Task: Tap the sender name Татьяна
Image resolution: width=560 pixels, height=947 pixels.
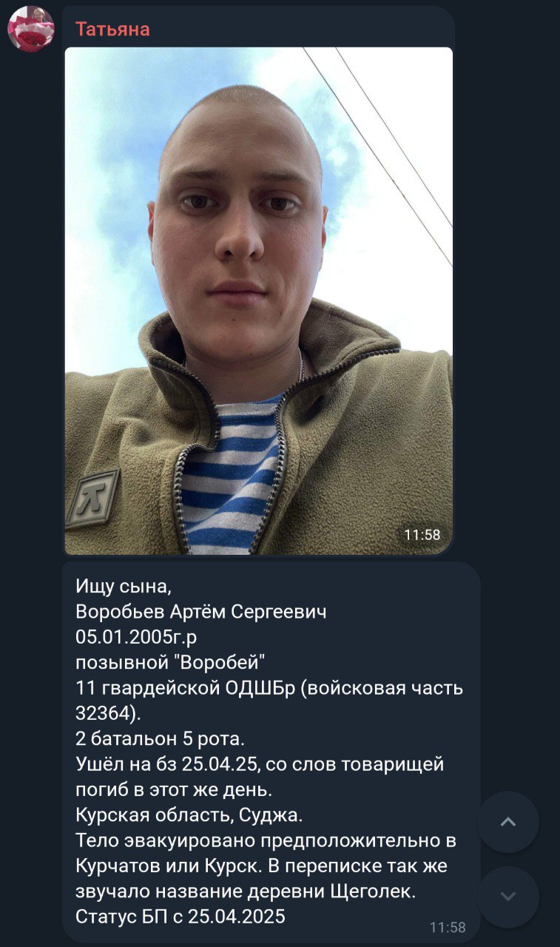Action: 112,29
